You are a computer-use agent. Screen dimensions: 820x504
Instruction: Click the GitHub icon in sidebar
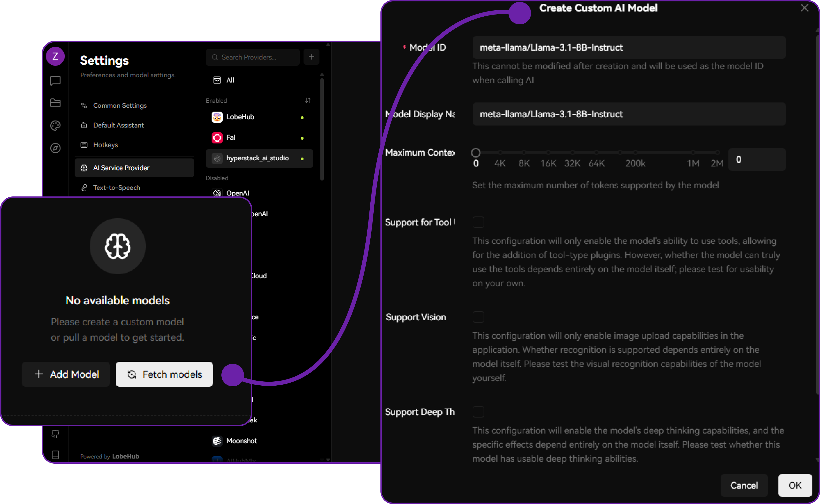pyautogui.click(x=55, y=434)
